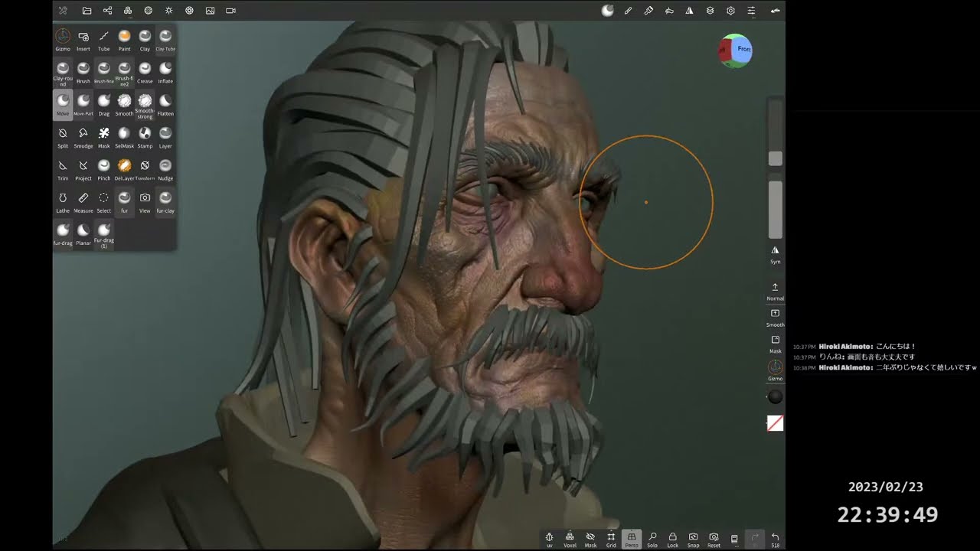Toggle Mask visibility in bottom bar

pos(590,540)
